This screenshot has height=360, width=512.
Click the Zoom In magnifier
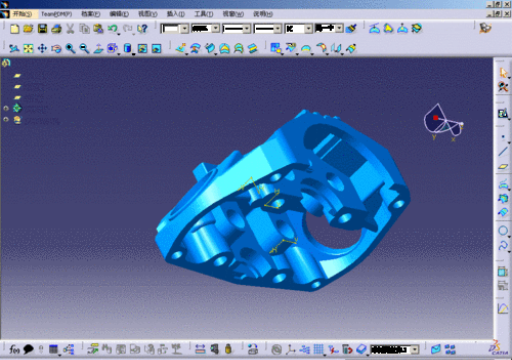(70, 49)
